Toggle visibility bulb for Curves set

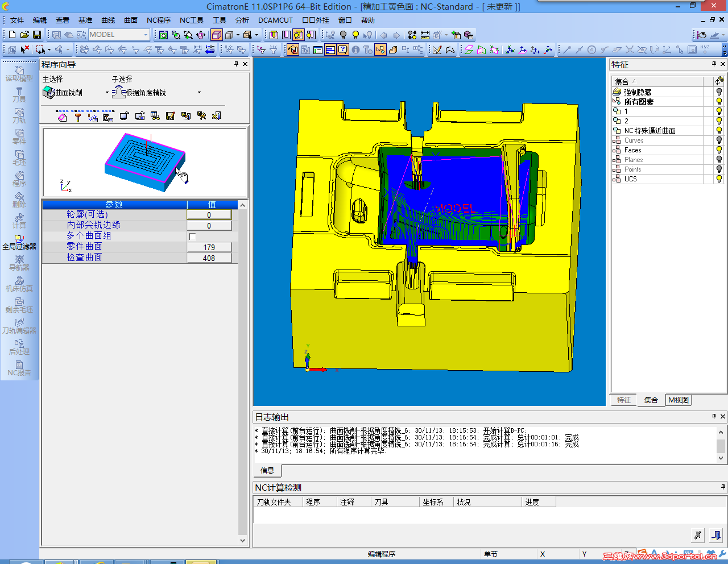pyautogui.click(x=719, y=140)
